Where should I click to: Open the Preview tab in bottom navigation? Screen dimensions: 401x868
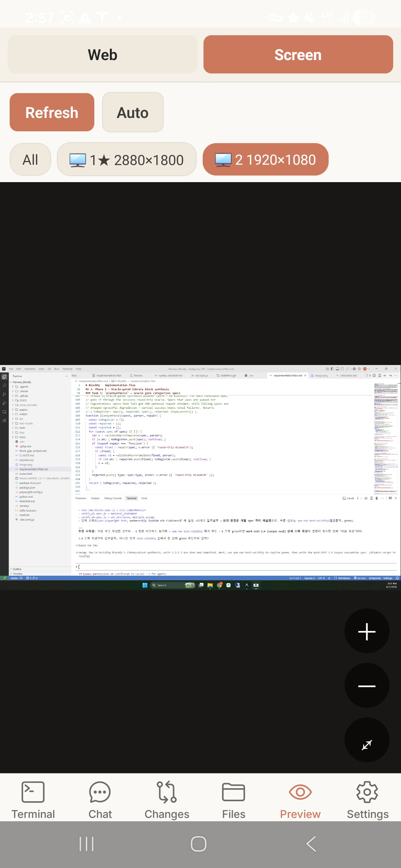coord(300,800)
